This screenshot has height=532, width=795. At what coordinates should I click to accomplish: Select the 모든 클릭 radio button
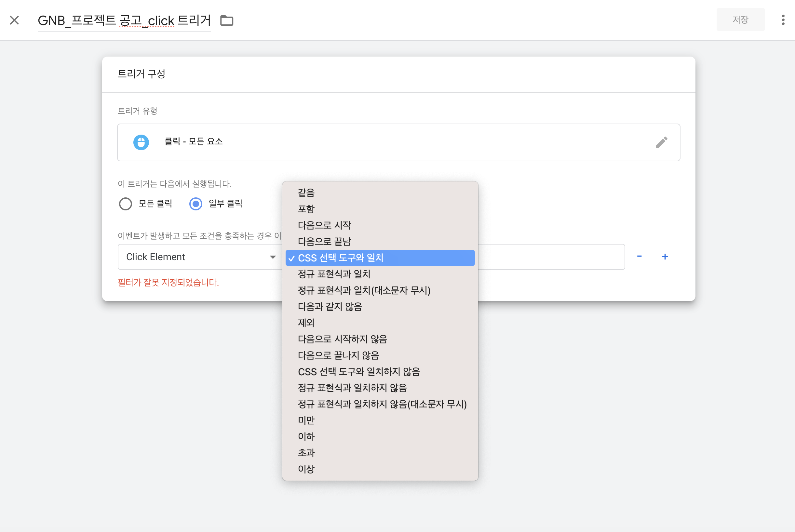click(x=126, y=204)
